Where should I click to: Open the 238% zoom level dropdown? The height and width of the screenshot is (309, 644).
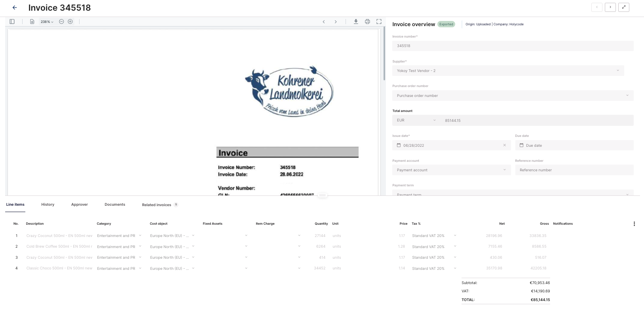[47, 22]
